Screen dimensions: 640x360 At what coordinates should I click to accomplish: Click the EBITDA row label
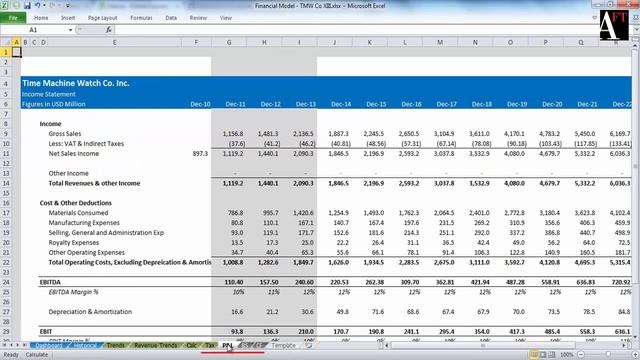pyautogui.click(x=50, y=282)
